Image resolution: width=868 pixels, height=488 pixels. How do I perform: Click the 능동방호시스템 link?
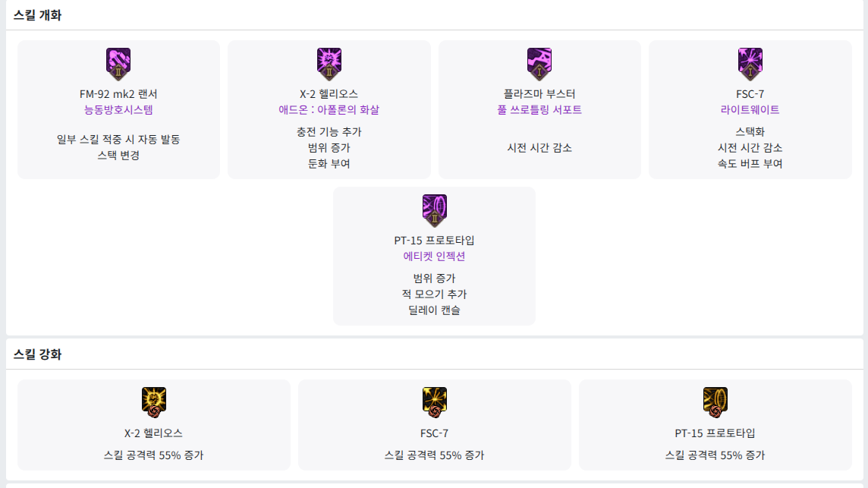(x=118, y=110)
